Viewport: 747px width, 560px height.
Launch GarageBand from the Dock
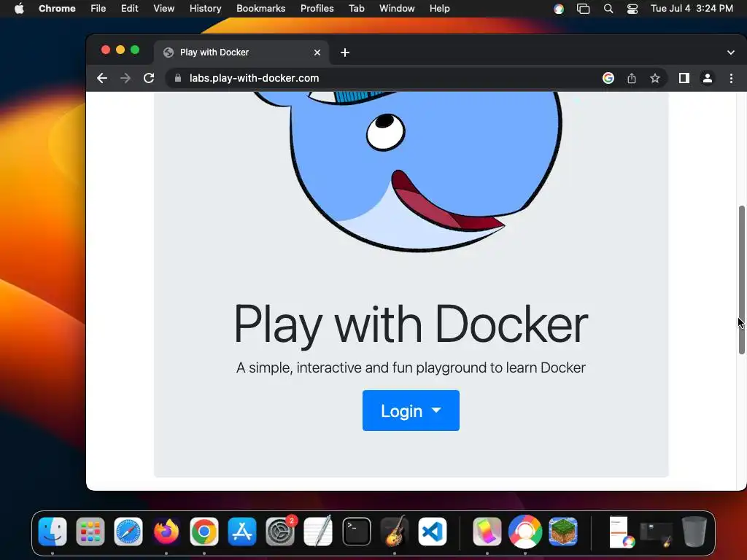395,532
